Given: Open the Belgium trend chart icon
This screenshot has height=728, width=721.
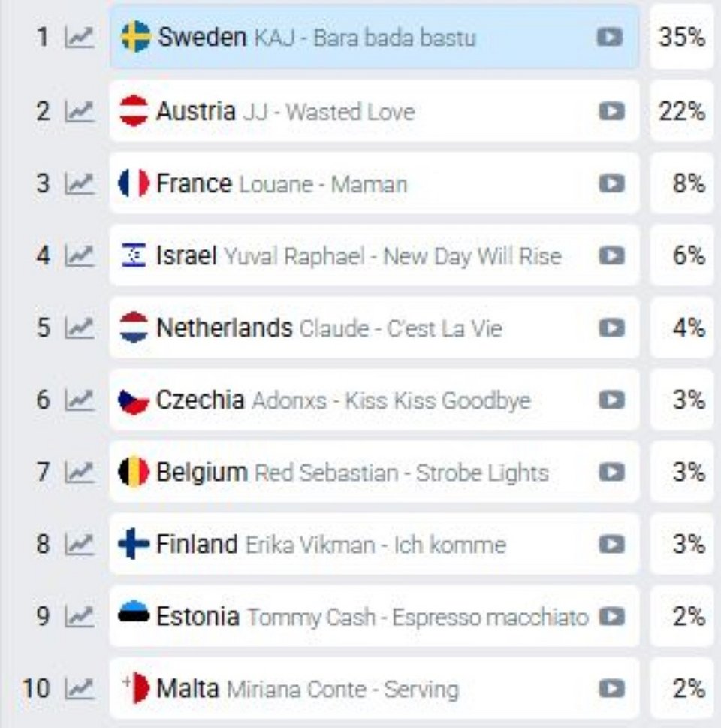Looking at the screenshot, I should [80, 473].
